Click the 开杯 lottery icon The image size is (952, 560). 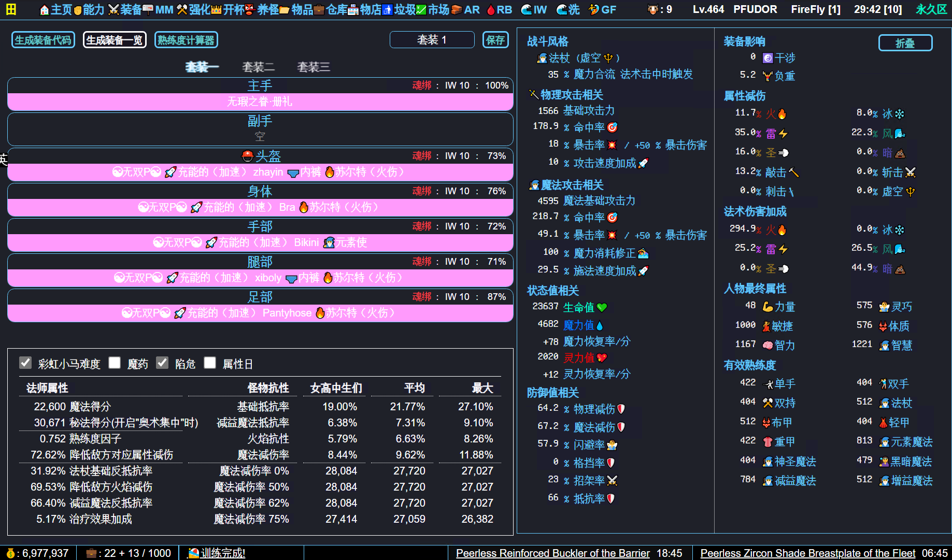pos(216,9)
